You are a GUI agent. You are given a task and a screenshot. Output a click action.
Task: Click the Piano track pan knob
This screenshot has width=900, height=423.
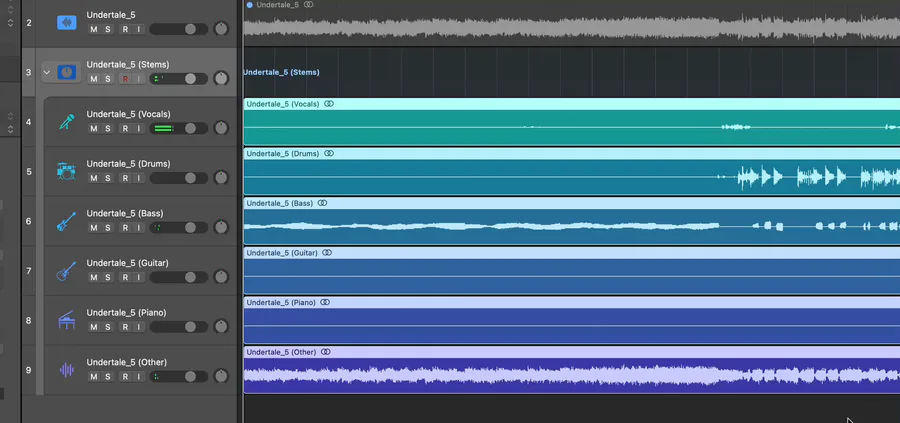tap(221, 327)
